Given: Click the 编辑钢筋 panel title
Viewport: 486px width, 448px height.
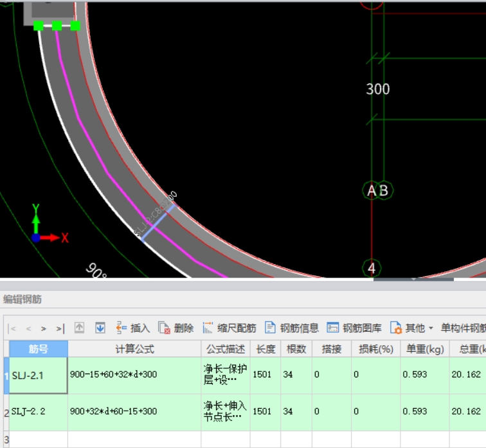Looking at the screenshot, I should click(x=22, y=300).
